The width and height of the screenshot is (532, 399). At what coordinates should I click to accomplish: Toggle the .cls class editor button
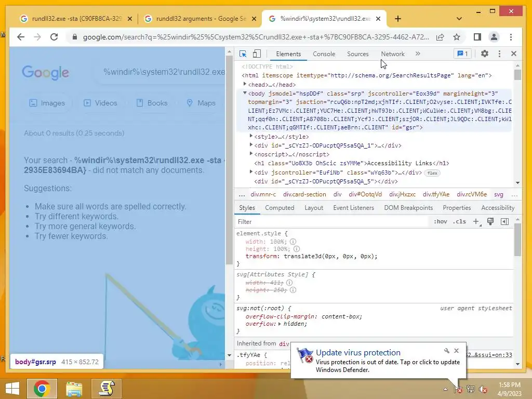point(459,221)
